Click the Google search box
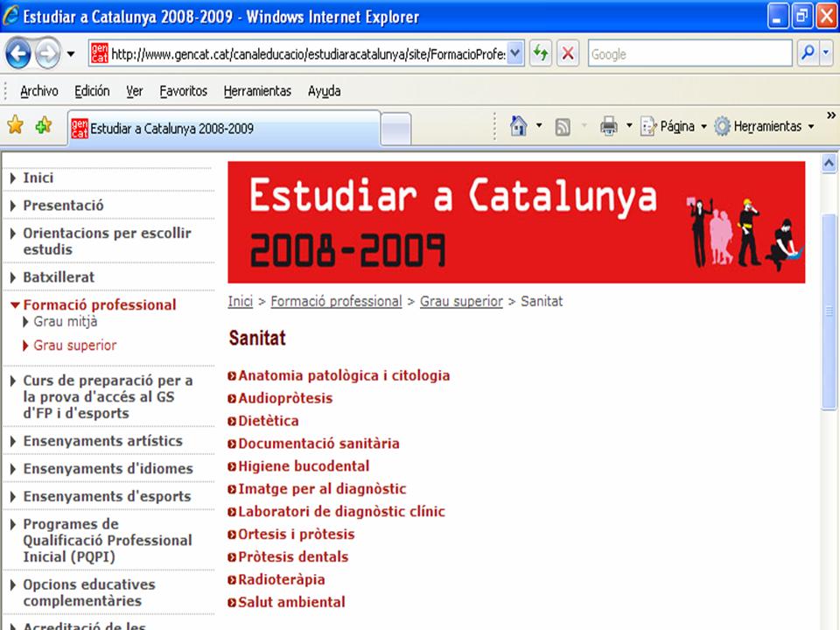 point(690,54)
